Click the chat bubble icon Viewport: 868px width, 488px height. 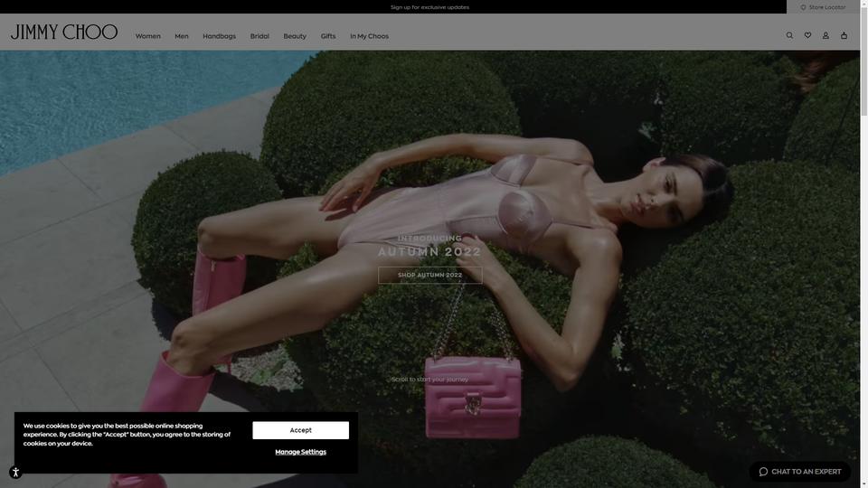point(763,472)
